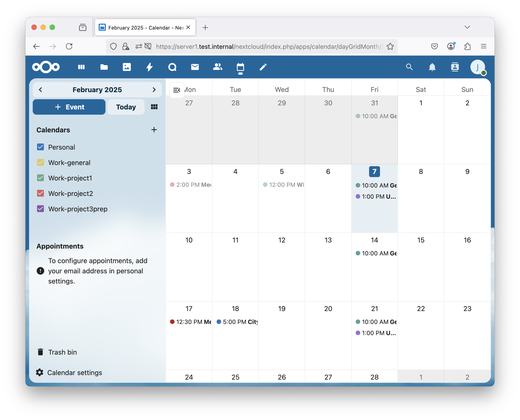Hide the Work-project3prep calendar
Image resolution: width=520 pixels, height=420 pixels.
(40, 209)
